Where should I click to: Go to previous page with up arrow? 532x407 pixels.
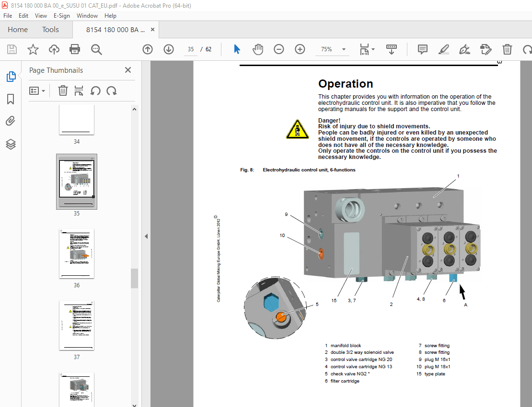click(x=148, y=49)
